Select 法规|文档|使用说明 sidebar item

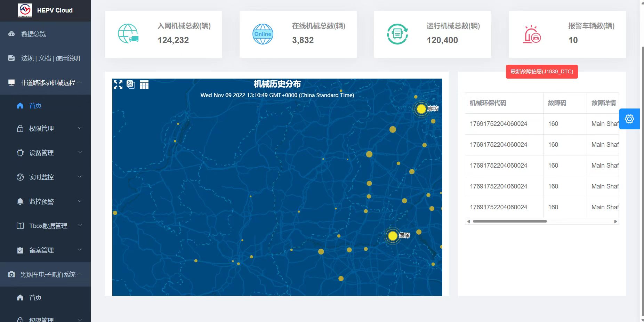pyautogui.click(x=50, y=58)
